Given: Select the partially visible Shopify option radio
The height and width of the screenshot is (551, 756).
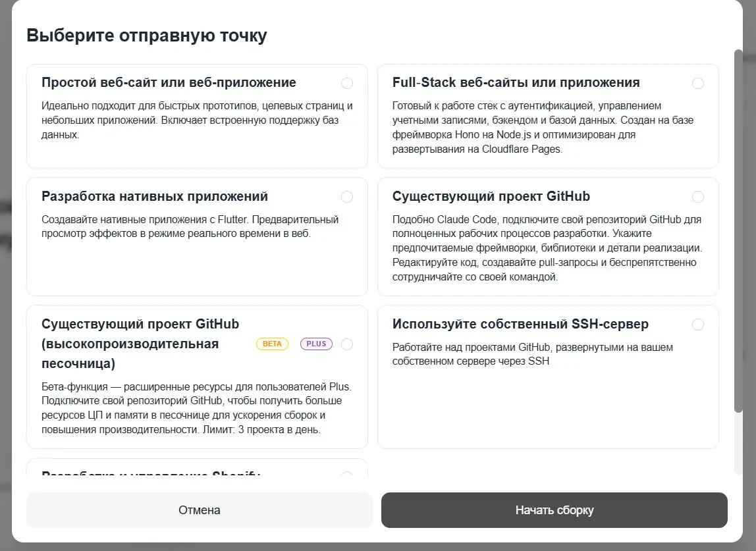Looking at the screenshot, I should click(x=347, y=475).
